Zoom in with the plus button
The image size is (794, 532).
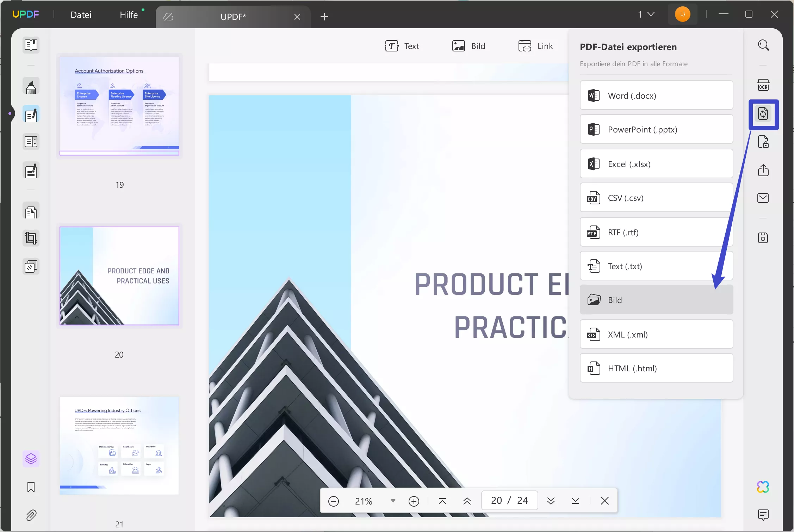(414, 501)
